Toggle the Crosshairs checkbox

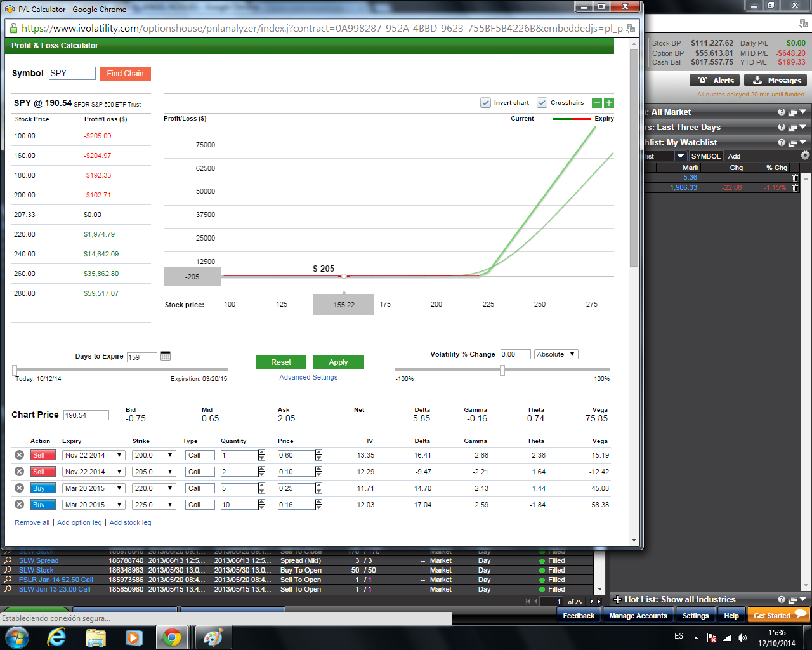click(542, 103)
